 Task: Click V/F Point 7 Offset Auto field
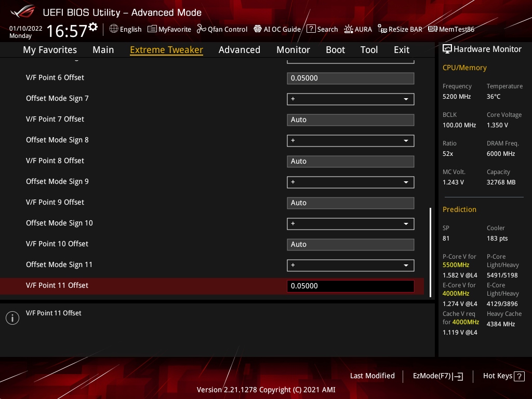click(351, 120)
